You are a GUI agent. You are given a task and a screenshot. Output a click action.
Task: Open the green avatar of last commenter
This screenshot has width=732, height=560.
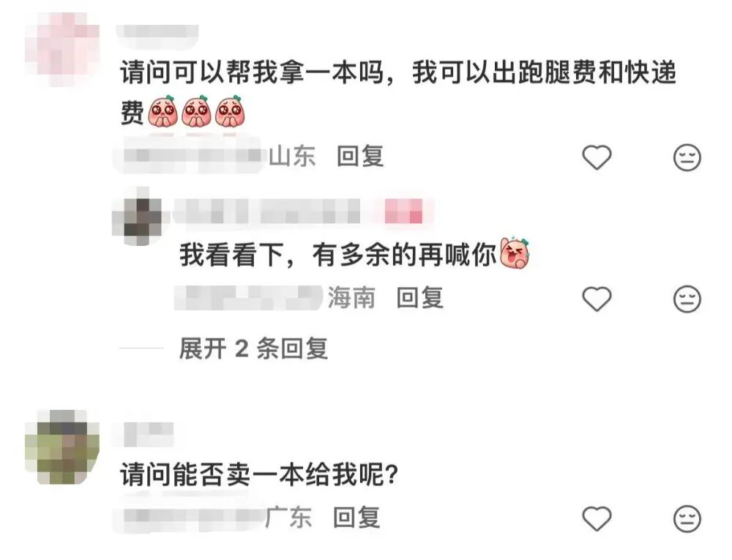[62, 447]
